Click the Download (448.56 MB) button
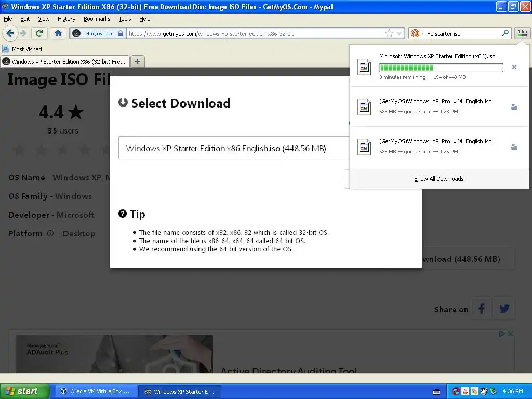 (x=468, y=259)
